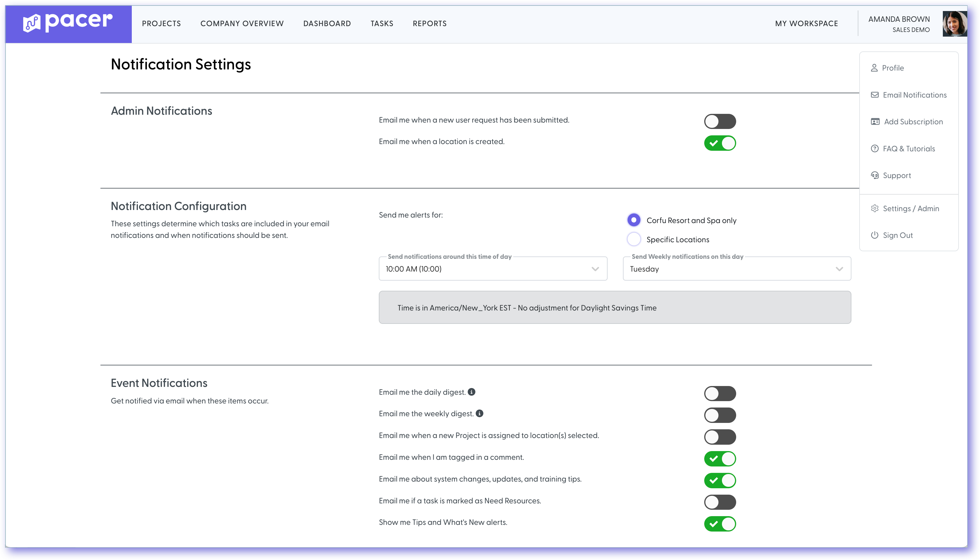Screen dimensions: 980x560
Task: Click the Email Notifications envelope icon
Action: click(x=874, y=95)
